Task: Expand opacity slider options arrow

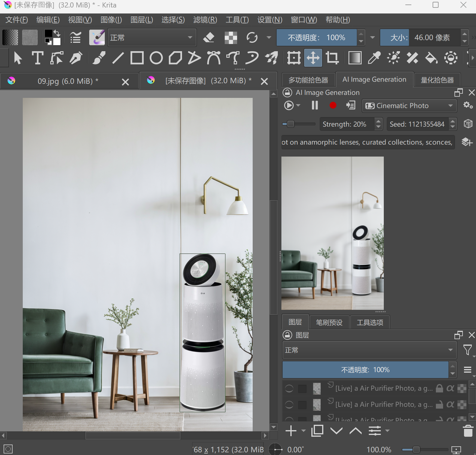Action: [x=372, y=37]
